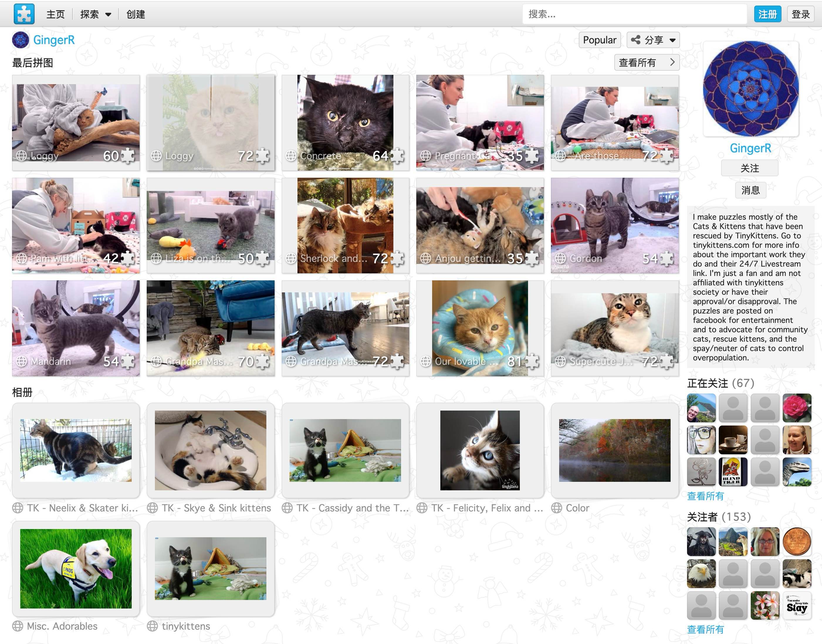822x644 pixels.
Task: Open the 'Anjou gettin...' 35-piece puzzle
Action: (480, 226)
